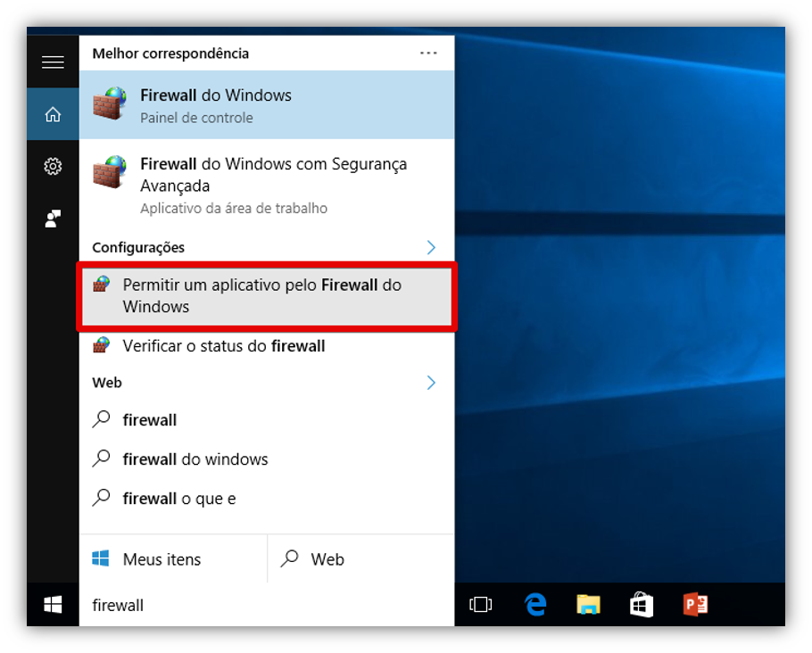812x653 pixels.
Task: Select the Home icon in sidebar
Action: (x=53, y=114)
